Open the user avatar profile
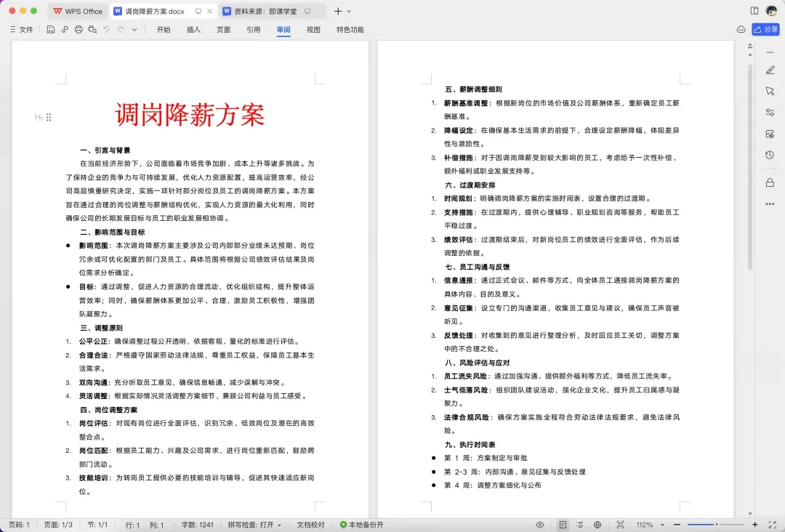This screenshot has width=785, height=532. click(x=771, y=10)
